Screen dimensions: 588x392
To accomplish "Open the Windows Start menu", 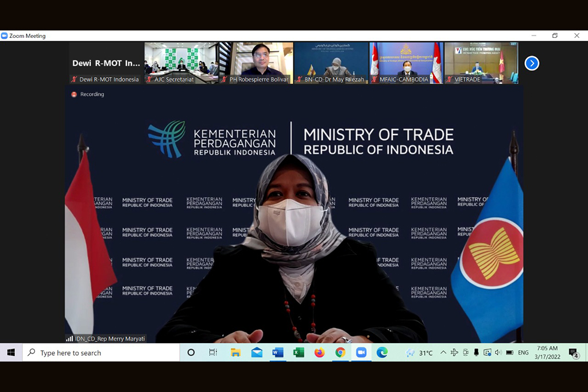I will [x=11, y=352].
